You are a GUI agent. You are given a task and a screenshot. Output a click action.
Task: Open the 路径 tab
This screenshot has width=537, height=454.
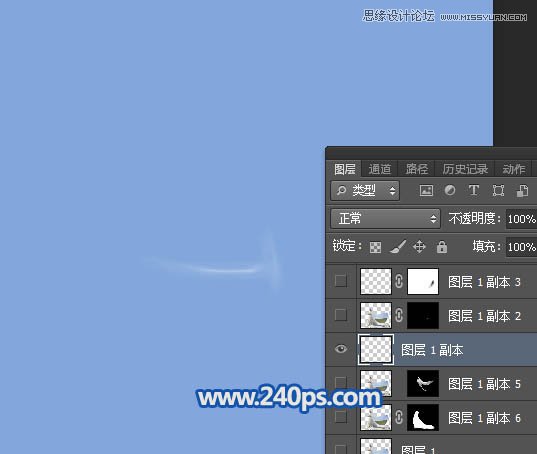tap(416, 169)
